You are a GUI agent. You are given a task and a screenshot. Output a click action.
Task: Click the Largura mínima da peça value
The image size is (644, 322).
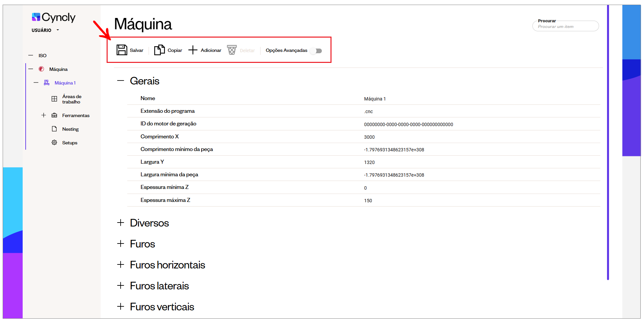394,175
